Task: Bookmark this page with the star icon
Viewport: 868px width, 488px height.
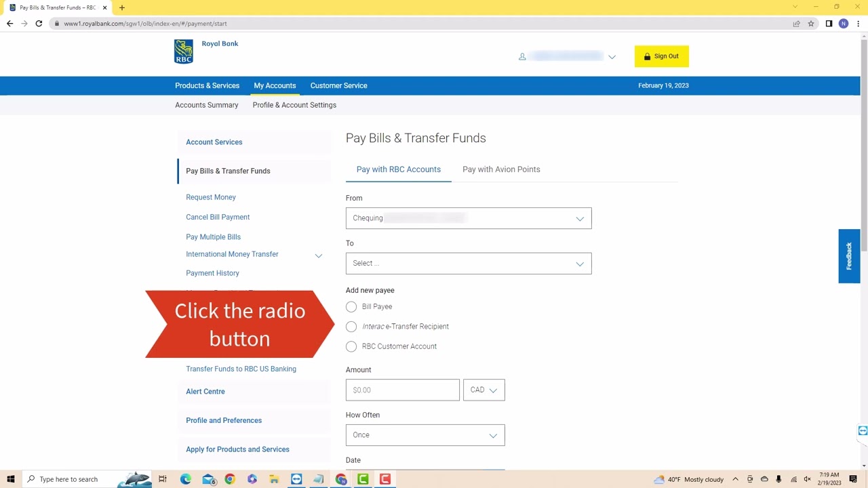Action: (x=810, y=24)
